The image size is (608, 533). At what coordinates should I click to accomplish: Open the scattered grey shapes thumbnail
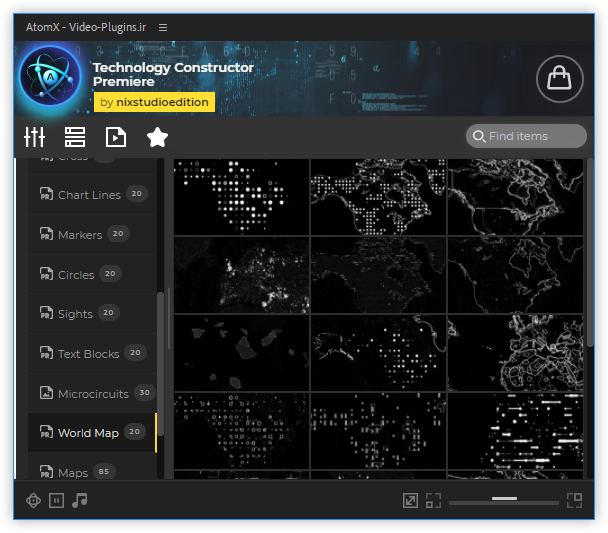click(x=241, y=353)
